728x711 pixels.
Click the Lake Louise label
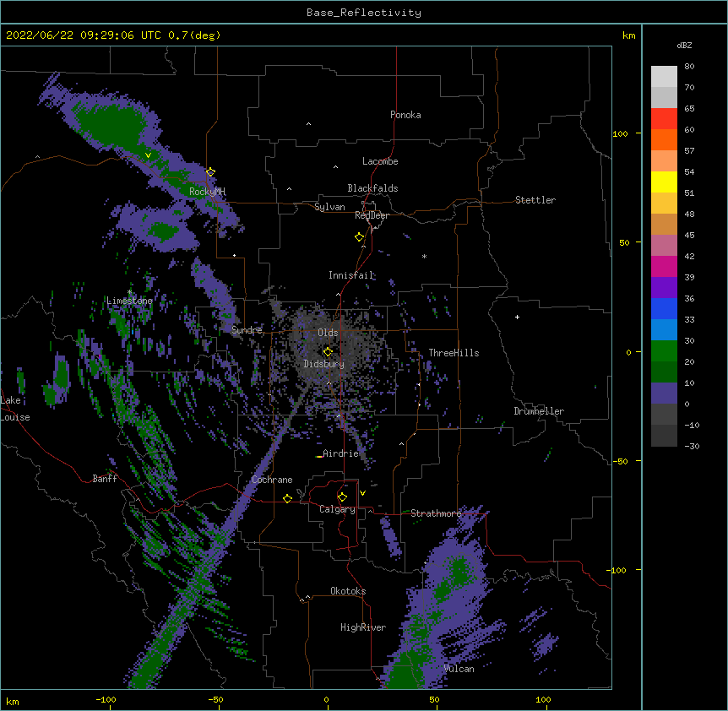15,409
